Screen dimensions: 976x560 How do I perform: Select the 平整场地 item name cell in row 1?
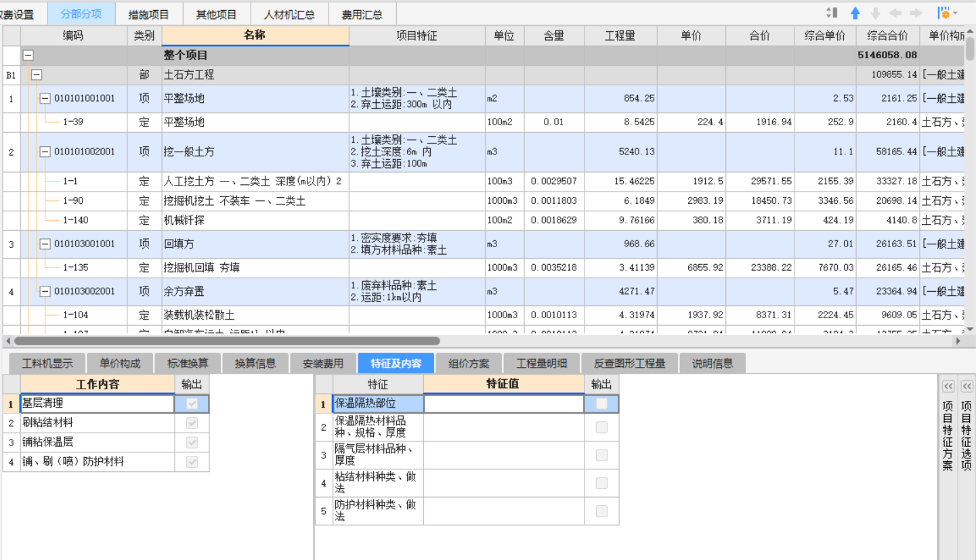click(x=255, y=98)
